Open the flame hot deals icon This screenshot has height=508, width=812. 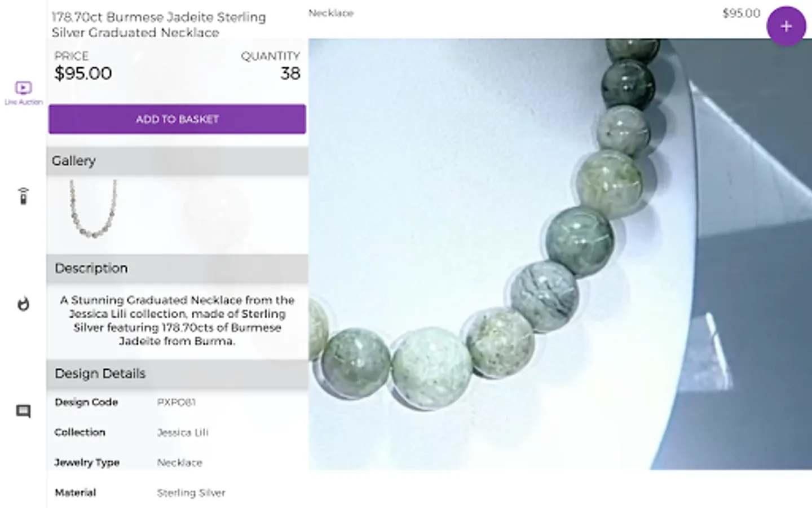(x=23, y=304)
